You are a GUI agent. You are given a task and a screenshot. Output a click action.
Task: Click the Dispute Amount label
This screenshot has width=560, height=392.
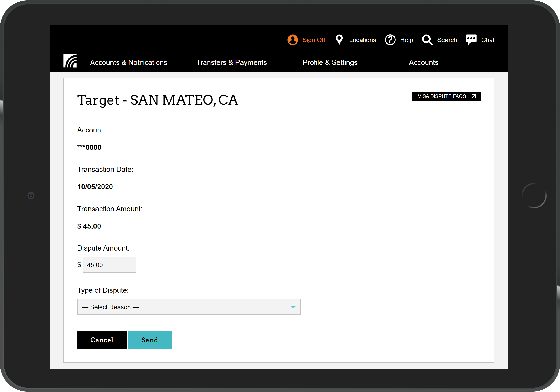(x=103, y=248)
